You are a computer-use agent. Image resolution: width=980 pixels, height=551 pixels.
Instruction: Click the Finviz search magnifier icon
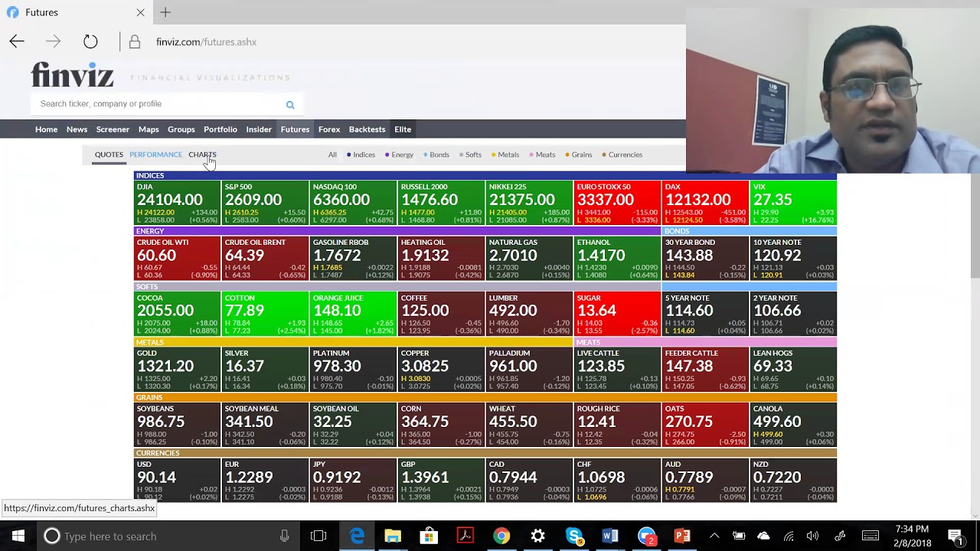pyautogui.click(x=290, y=105)
